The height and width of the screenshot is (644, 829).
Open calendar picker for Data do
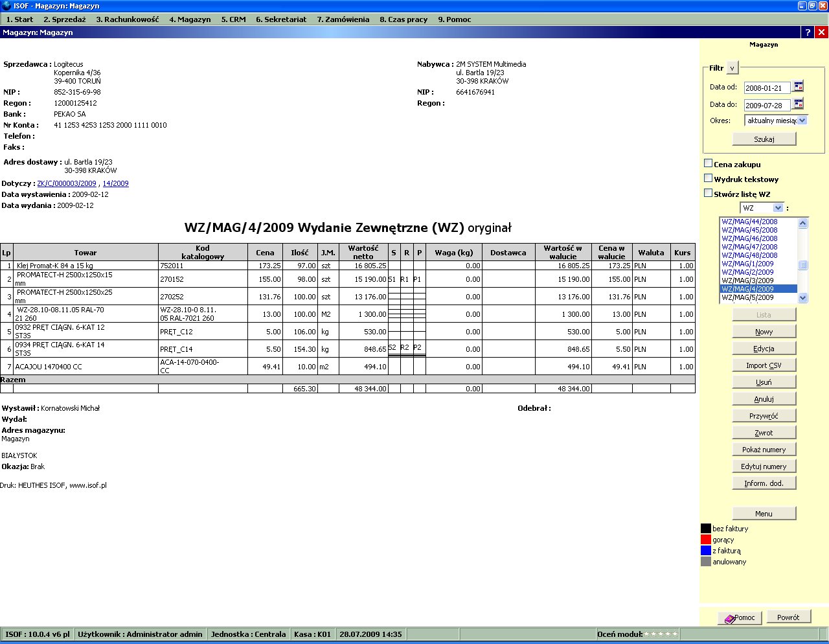(x=798, y=104)
